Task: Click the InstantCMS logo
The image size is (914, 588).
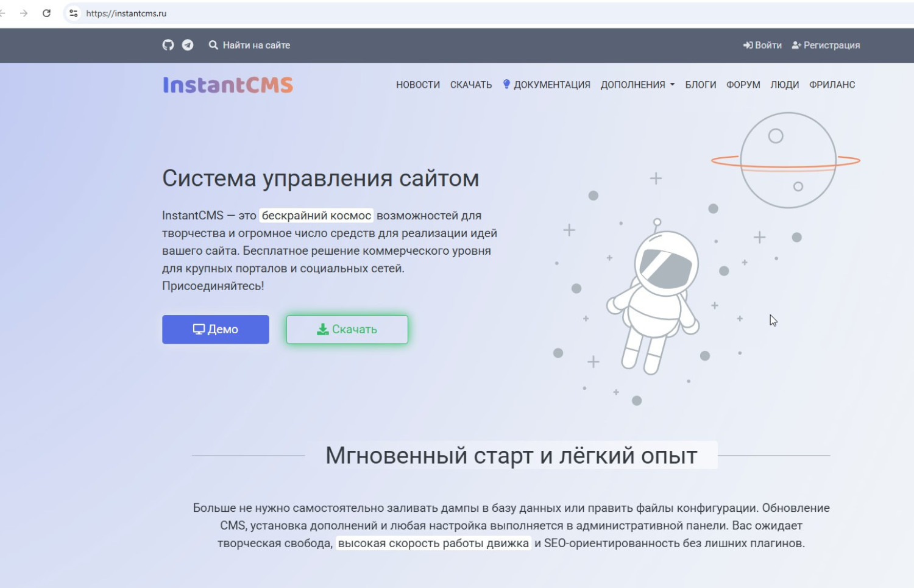Action: [x=228, y=85]
